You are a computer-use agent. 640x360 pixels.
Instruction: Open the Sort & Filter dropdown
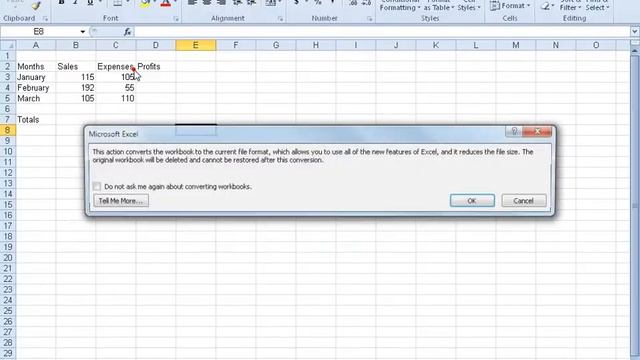[570, 5]
